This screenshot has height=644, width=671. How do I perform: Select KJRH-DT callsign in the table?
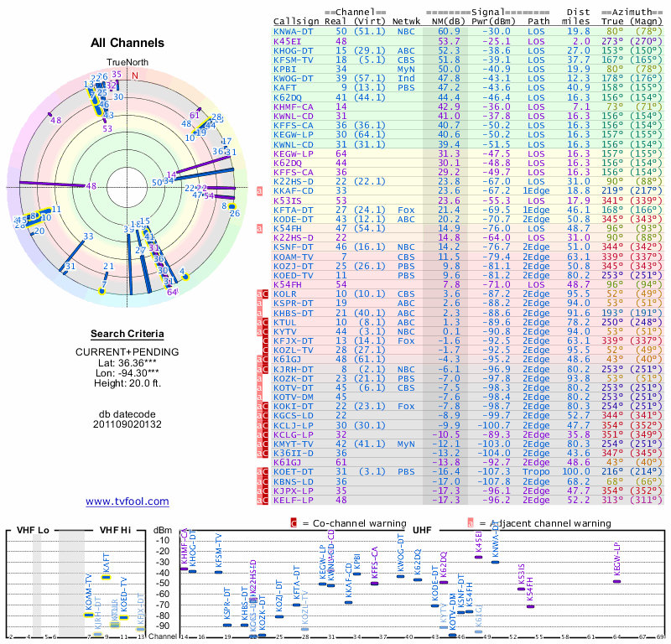293,369
